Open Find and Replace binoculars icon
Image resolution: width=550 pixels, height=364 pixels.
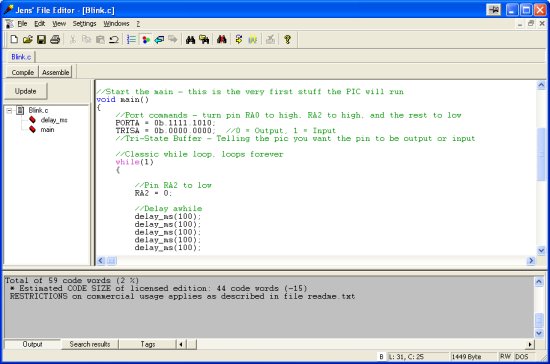point(204,39)
